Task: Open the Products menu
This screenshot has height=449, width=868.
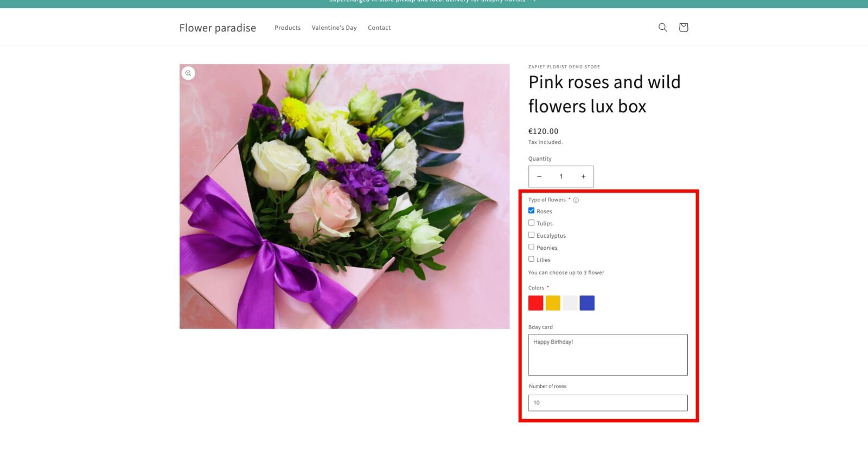Action: coord(288,28)
